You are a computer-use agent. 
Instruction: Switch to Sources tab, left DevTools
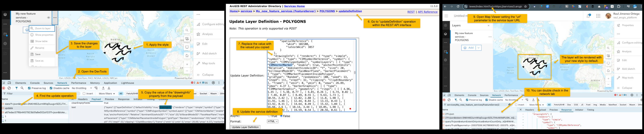click(48, 83)
